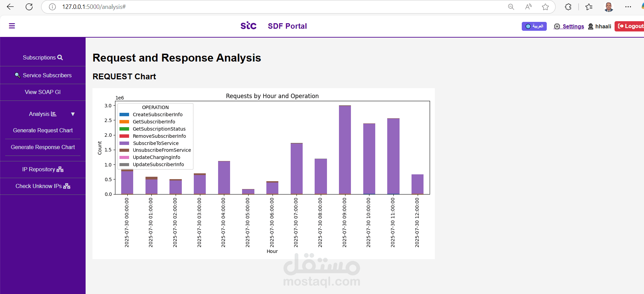Click the 07:00:00 hour bar
Image resolution: width=644 pixels, height=294 pixels.
click(x=296, y=169)
